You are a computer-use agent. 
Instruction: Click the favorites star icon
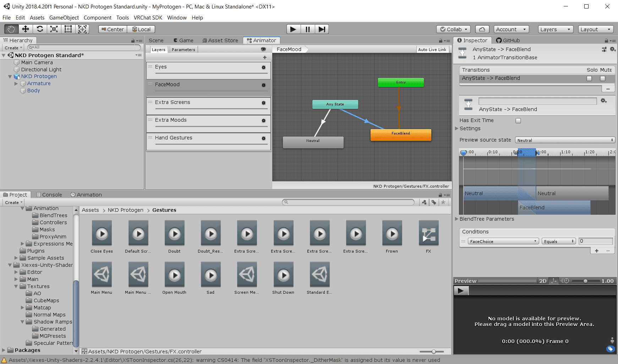pos(443,202)
